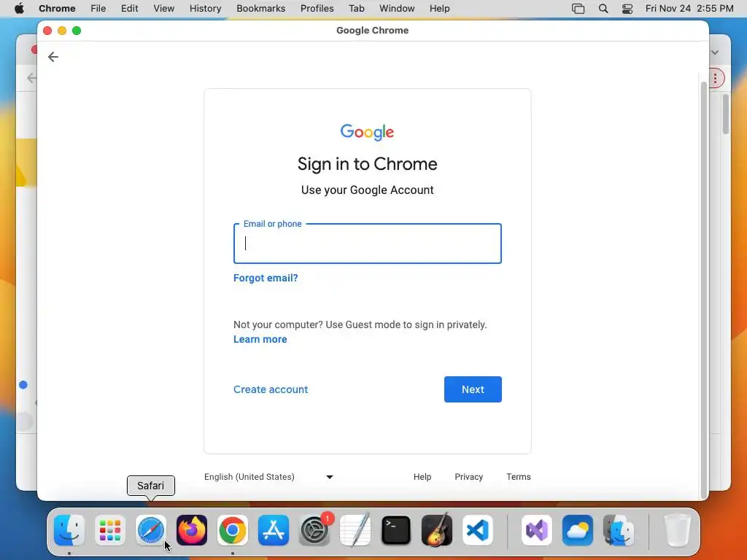
Task: Click the blue dot in background window
Action: click(23, 385)
